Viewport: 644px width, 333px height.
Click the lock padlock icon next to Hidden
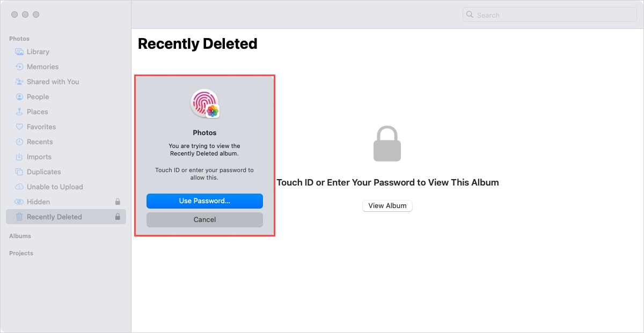tap(118, 202)
